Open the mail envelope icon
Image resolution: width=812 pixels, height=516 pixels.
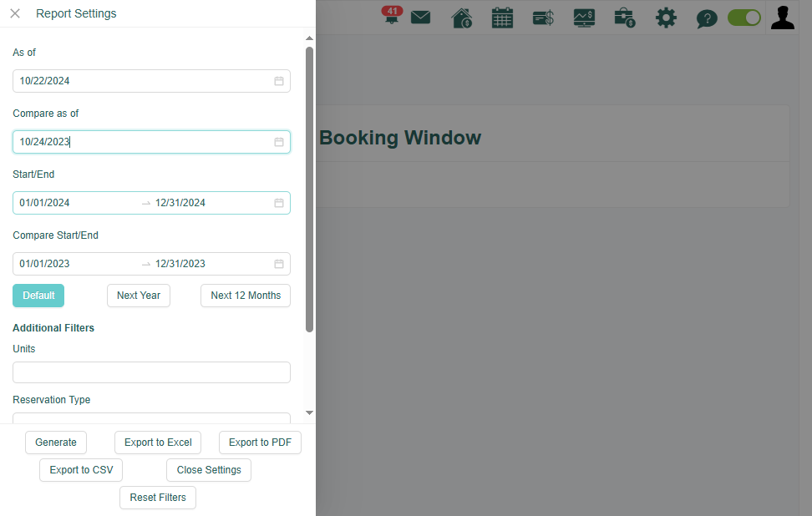420,18
